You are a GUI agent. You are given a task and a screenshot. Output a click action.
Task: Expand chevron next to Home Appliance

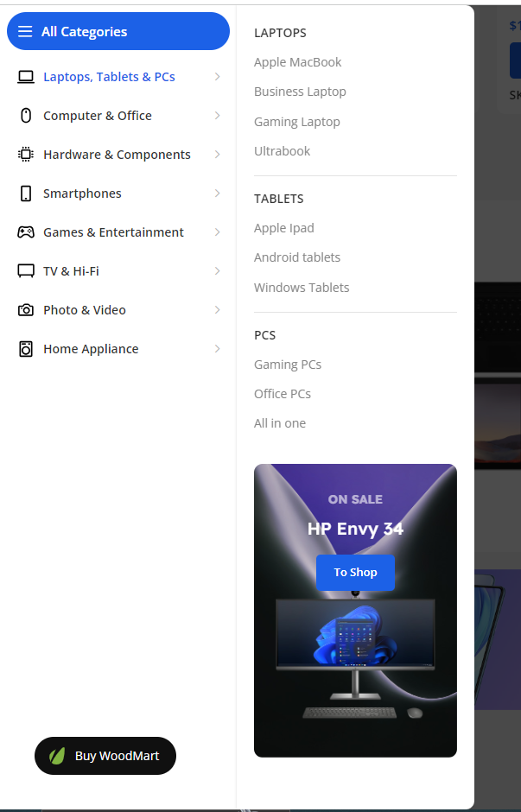(218, 348)
